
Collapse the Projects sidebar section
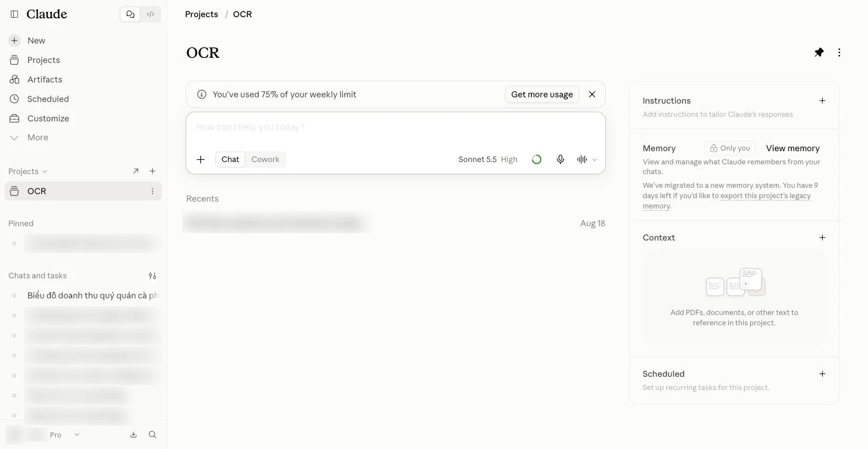(x=28, y=171)
